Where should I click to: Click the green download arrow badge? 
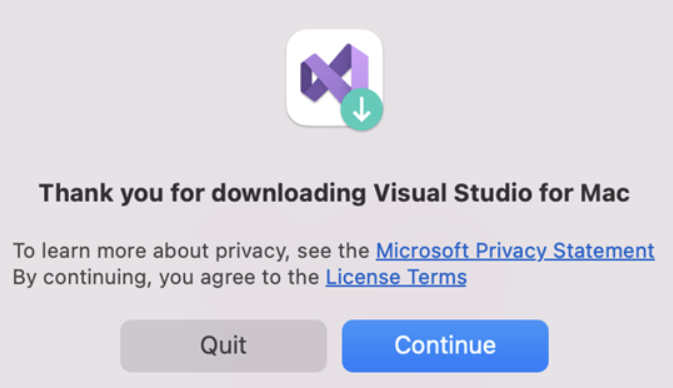(361, 110)
